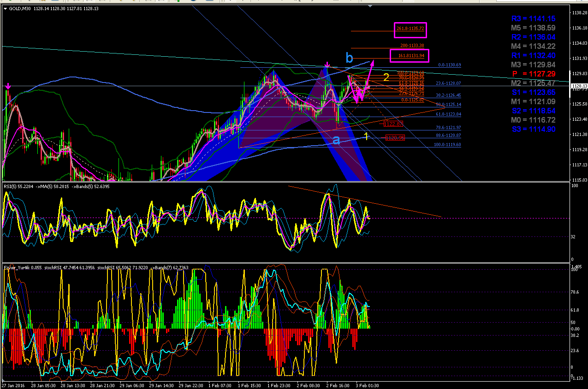588x389 pixels.
Task: Select the 261.8-1135.72 Fibonacci extension label
Action: click(410, 29)
